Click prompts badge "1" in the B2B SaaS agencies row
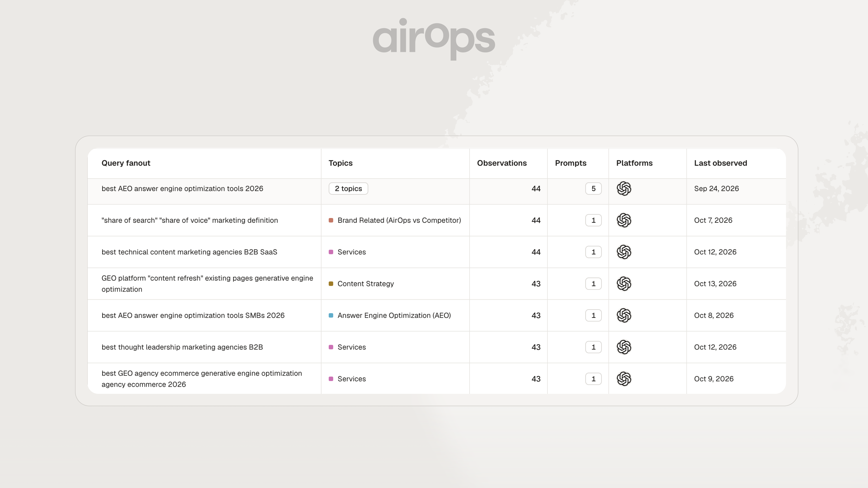This screenshot has height=488, width=868. tap(593, 252)
